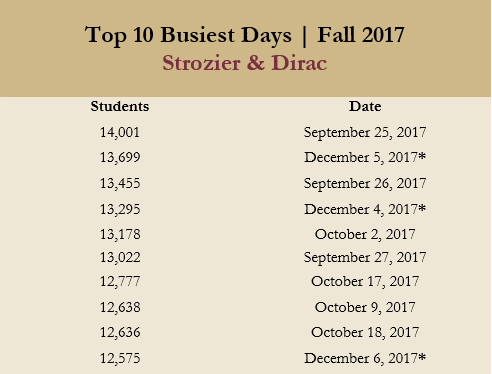Click the December 5, 2017* date

(365, 157)
